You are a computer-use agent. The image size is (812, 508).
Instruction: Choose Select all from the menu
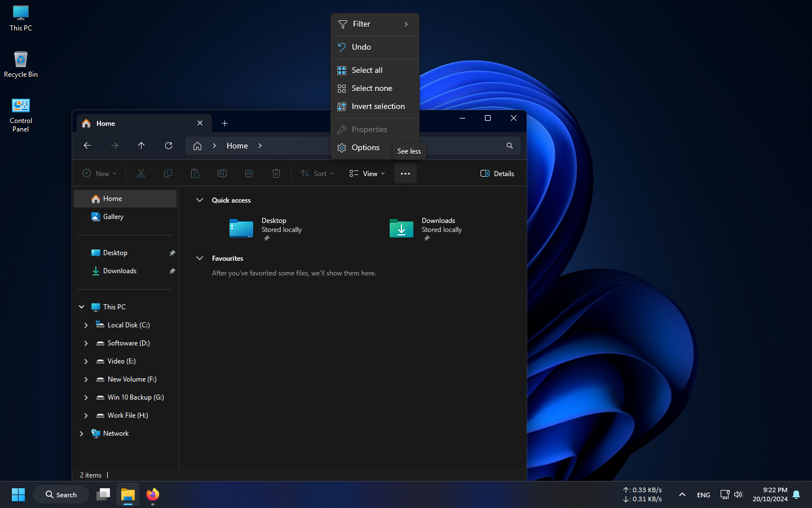coord(375,70)
